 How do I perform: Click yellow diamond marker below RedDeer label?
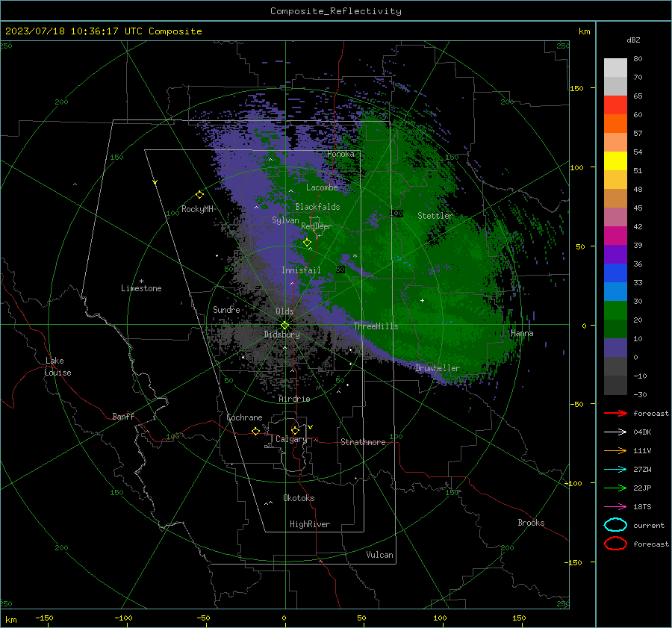point(307,243)
